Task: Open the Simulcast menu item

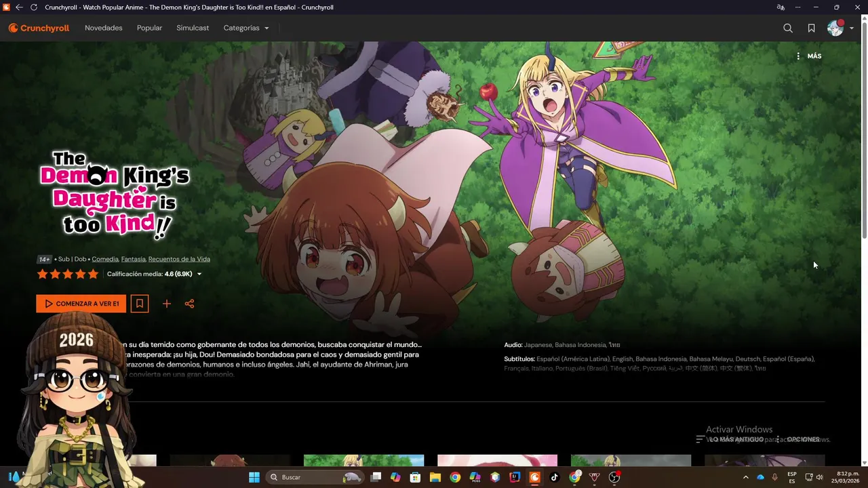Action: pyautogui.click(x=193, y=28)
